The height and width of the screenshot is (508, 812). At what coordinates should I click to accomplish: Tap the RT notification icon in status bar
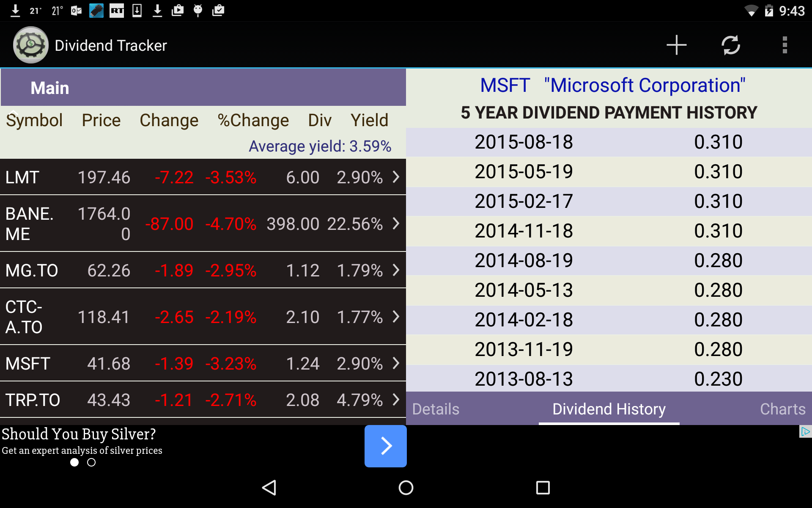[x=117, y=11]
